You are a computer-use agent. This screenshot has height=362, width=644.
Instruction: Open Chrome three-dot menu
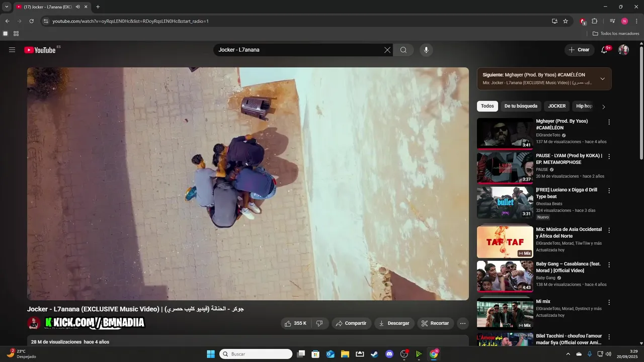click(636, 21)
